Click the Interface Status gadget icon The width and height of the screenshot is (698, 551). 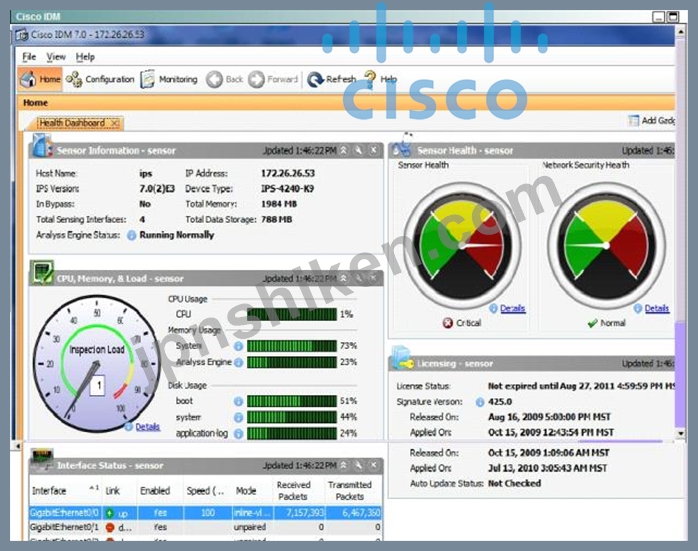(43, 459)
